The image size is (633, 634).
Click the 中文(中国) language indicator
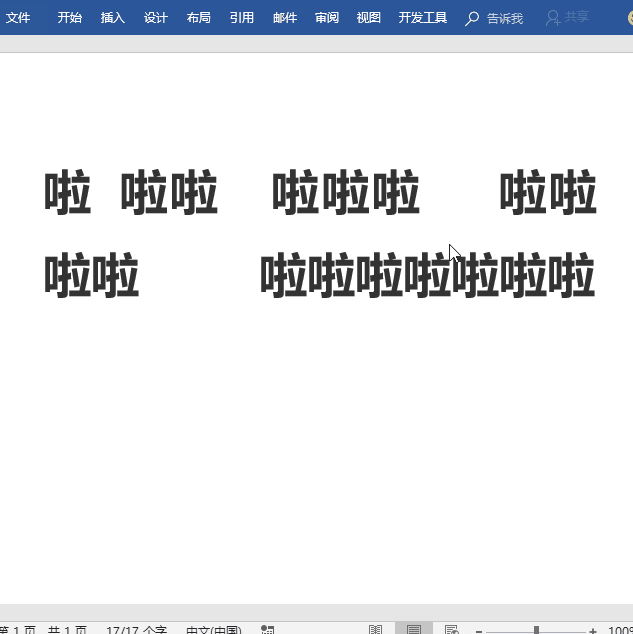click(213, 630)
